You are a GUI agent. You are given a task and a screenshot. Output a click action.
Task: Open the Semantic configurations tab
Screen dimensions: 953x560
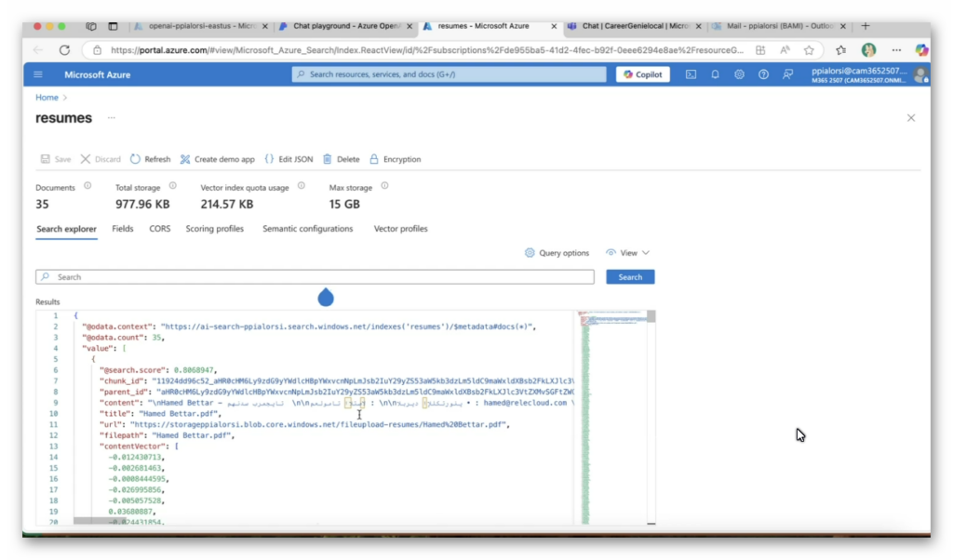pyautogui.click(x=307, y=229)
